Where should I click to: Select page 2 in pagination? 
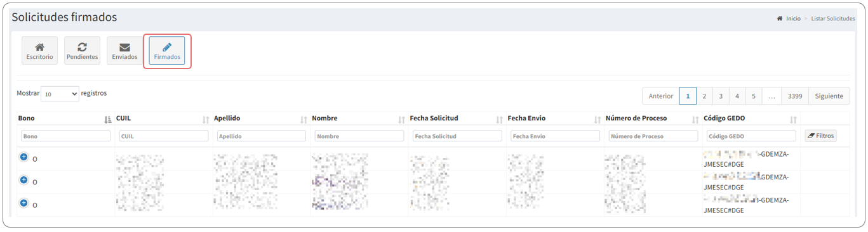click(x=704, y=96)
